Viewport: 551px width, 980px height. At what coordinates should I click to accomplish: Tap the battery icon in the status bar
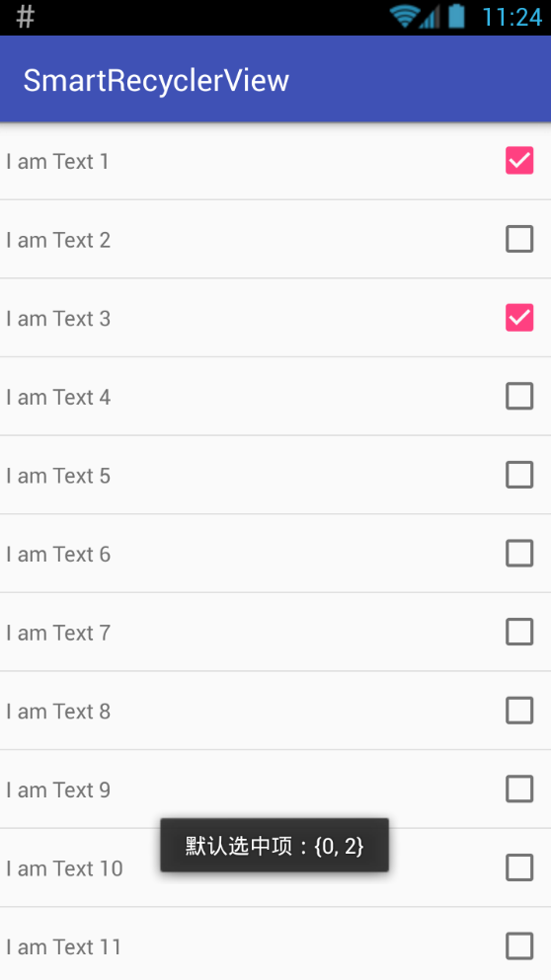tap(457, 16)
